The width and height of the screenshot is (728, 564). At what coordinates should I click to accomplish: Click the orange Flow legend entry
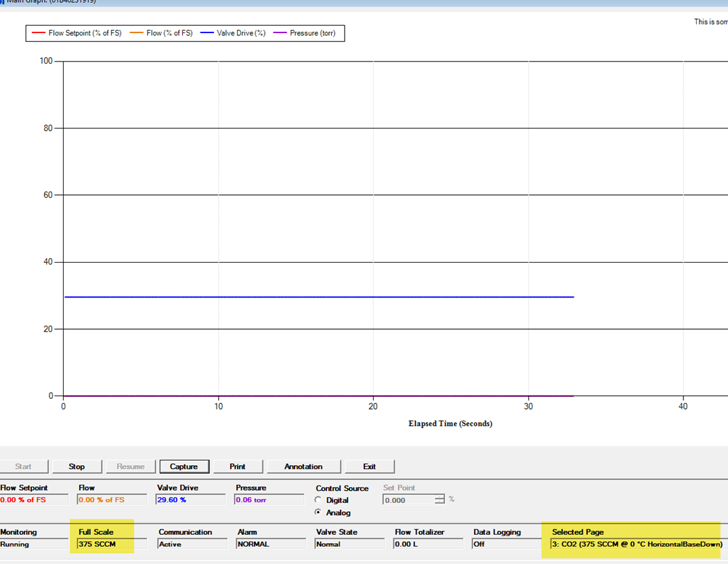(161, 33)
